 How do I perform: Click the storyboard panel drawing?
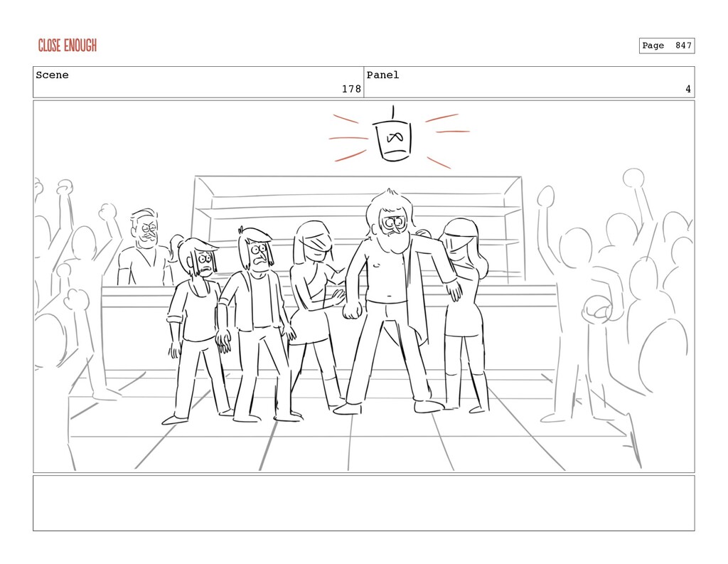(363, 287)
